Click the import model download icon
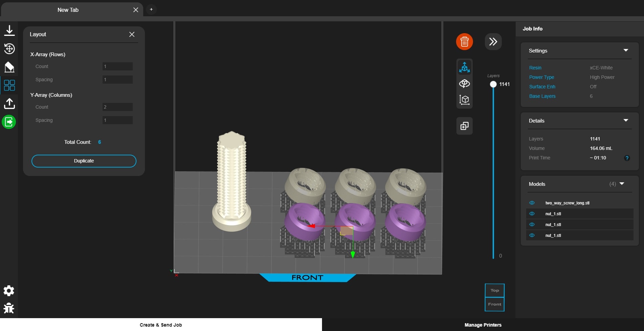Image resolution: width=644 pixels, height=331 pixels. [x=9, y=30]
